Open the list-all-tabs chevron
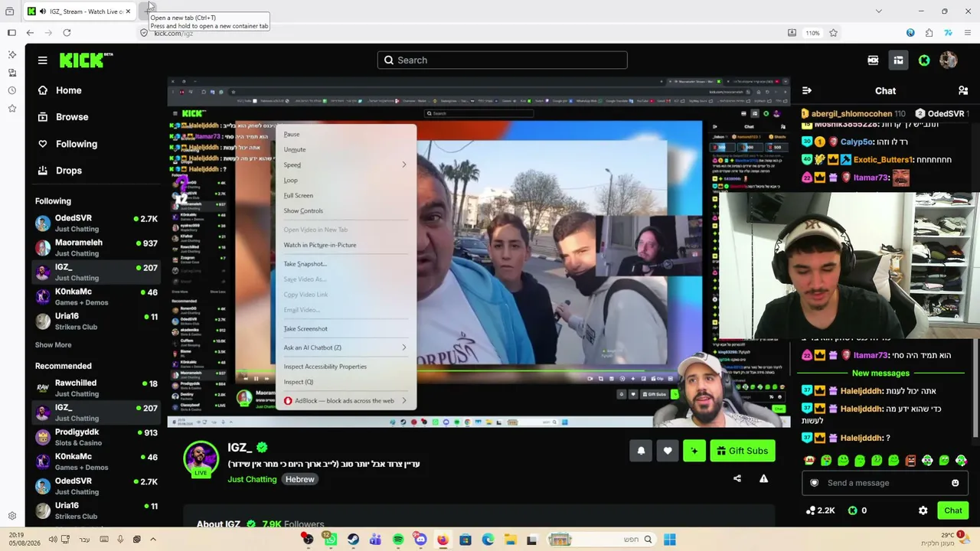 pos(878,11)
